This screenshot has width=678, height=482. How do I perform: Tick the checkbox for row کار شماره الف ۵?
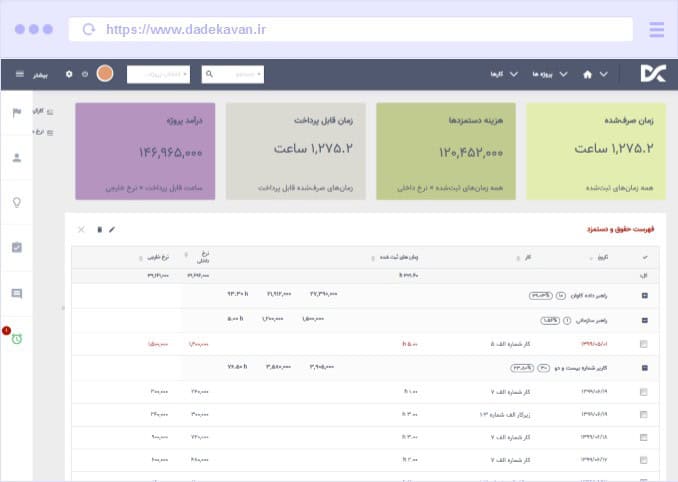644,344
